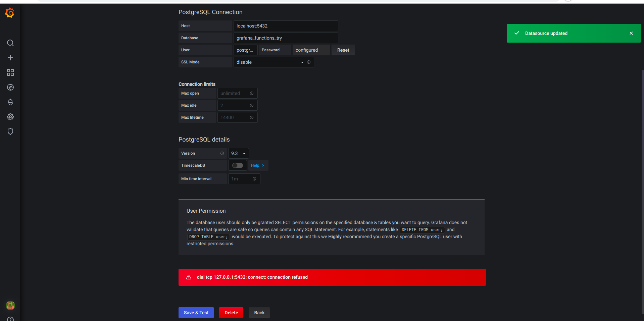Click the Max open input field
644x321 pixels.
point(238,93)
